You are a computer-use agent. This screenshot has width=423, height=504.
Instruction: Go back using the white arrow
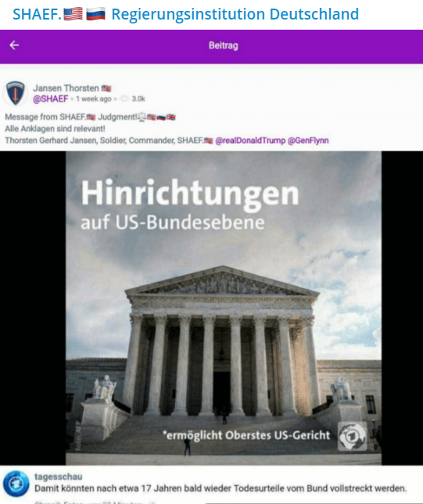tap(14, 45)
